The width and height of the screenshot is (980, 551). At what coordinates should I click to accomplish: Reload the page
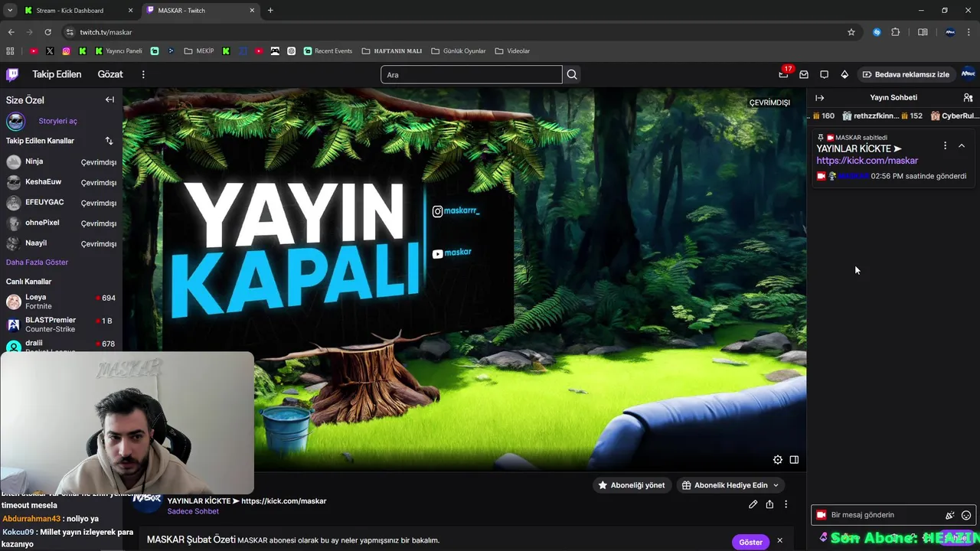coord(47,32)
